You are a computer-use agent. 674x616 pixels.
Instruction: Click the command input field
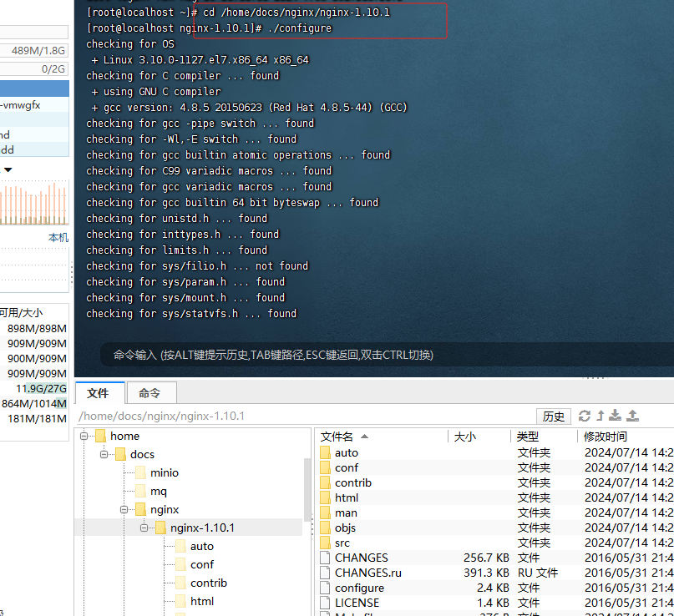376,355
